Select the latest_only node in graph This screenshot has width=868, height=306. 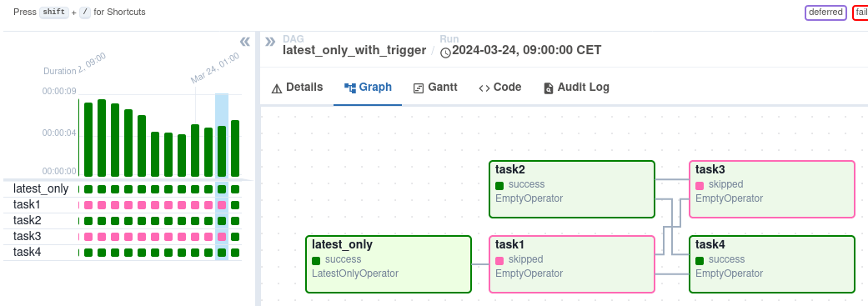point(389,264)
